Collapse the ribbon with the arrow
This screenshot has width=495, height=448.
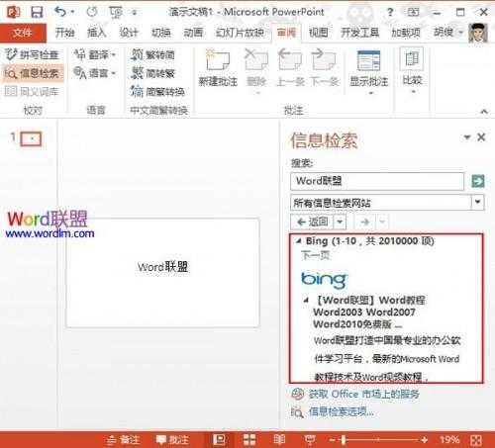[484, 112]
